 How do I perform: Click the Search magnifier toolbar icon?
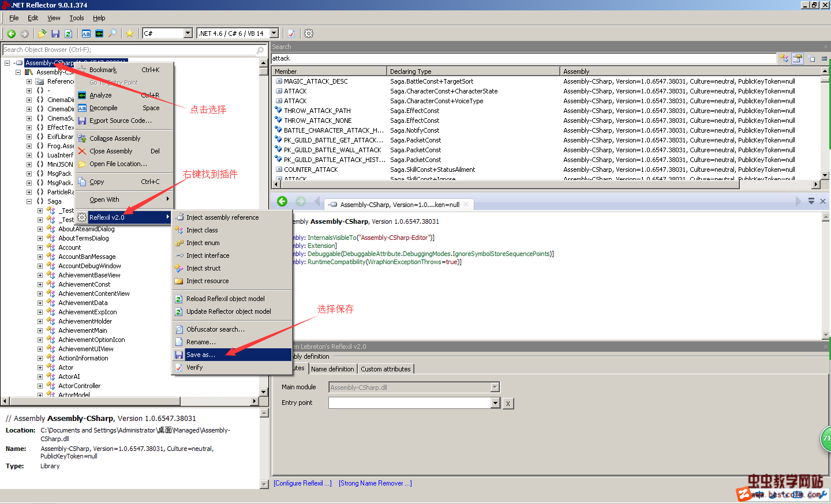(x=113, y=33)
